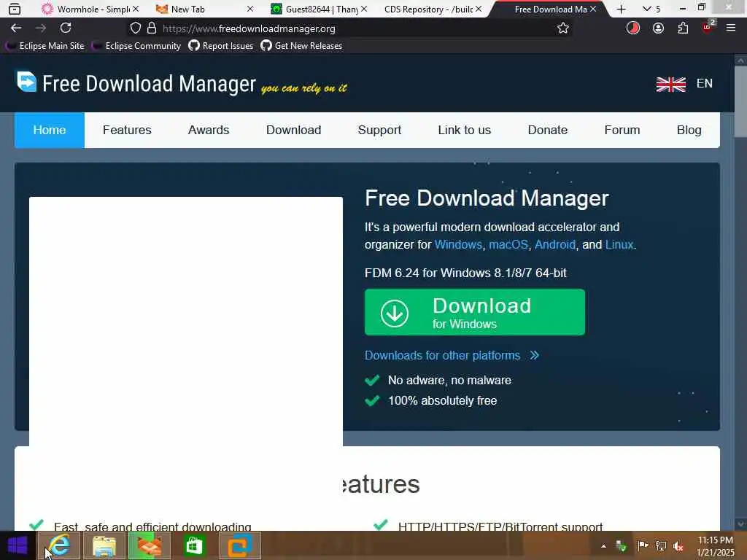
Task: Reload the page with the refresh icon
Action: [66, 28]
